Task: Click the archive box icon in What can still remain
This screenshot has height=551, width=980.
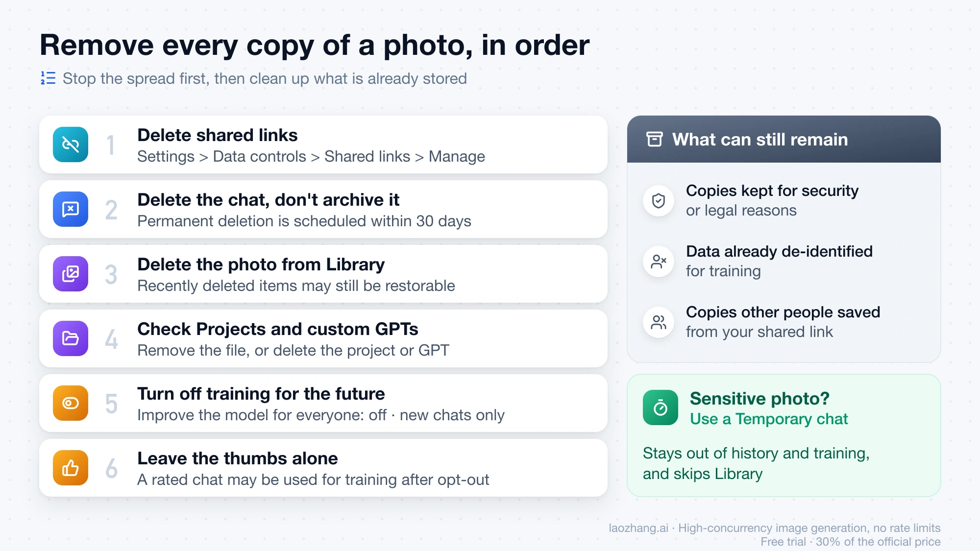Action: pos(655,139)
